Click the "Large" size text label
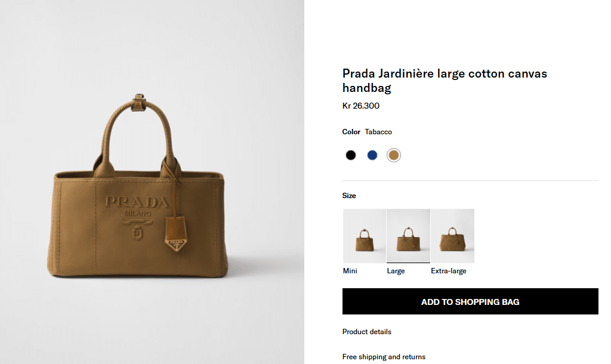Viewport: 611px width, 364px height. [396, 271]
